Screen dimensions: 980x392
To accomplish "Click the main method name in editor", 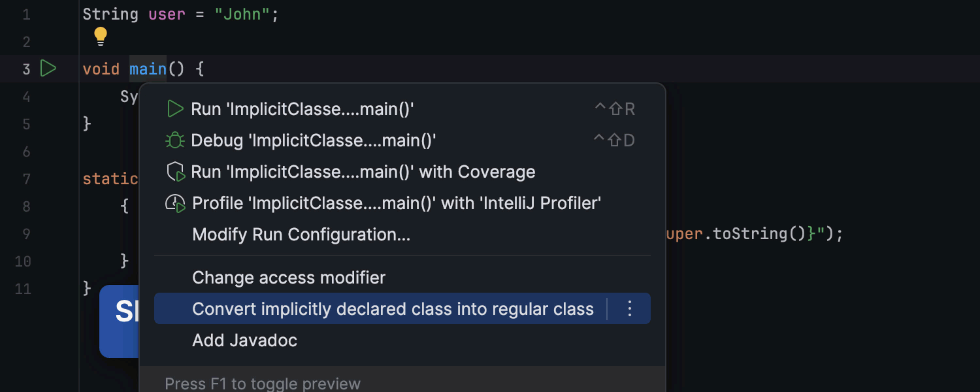I will [148, 69].
